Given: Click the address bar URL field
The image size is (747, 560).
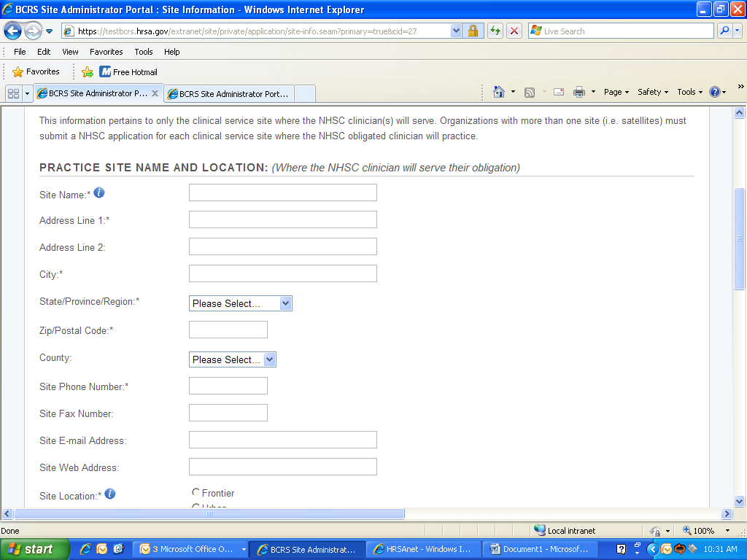Looking at the screenshot, I should [x=256, y=31].
